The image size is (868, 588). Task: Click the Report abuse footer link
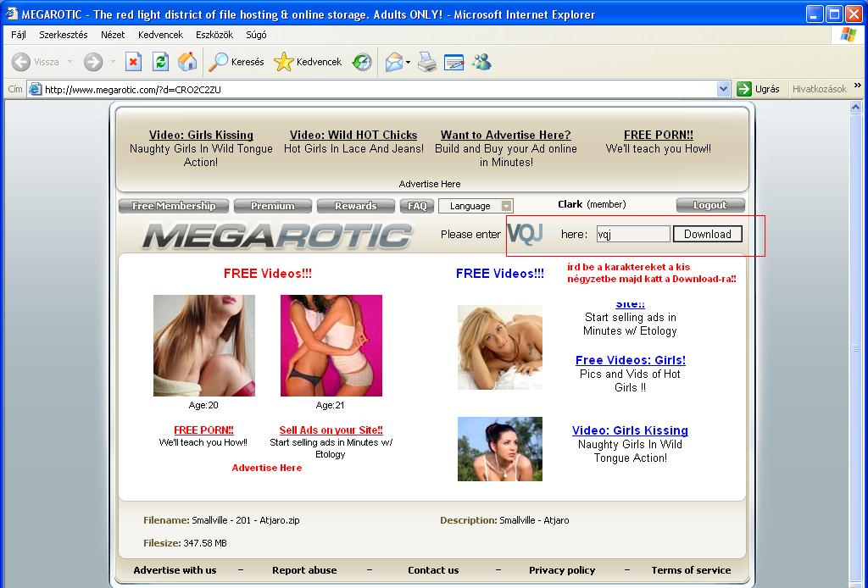[x=304, y=570]
